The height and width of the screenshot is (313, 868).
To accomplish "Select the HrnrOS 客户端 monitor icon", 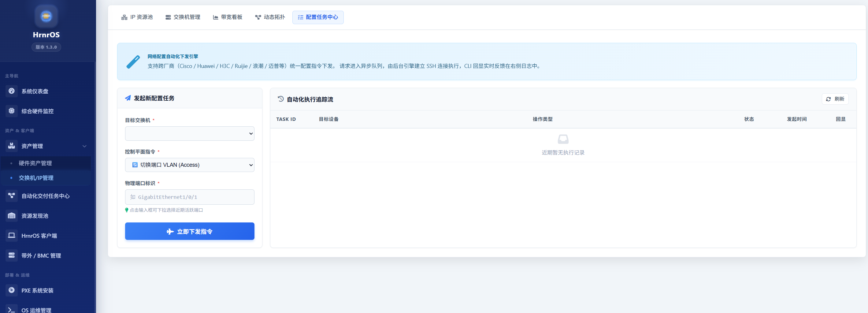I will click(x=11, y=236).
